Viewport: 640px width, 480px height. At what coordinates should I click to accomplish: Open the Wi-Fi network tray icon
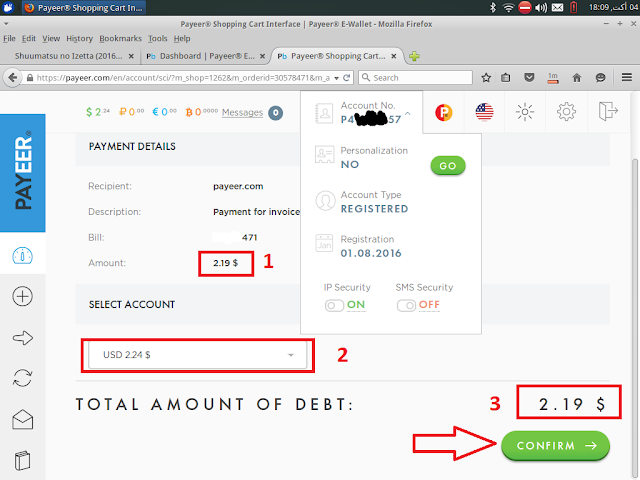click(508, 7)
